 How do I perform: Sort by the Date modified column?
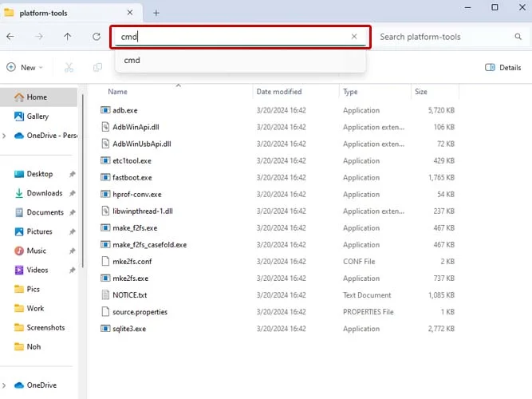[x=279, y=92]
